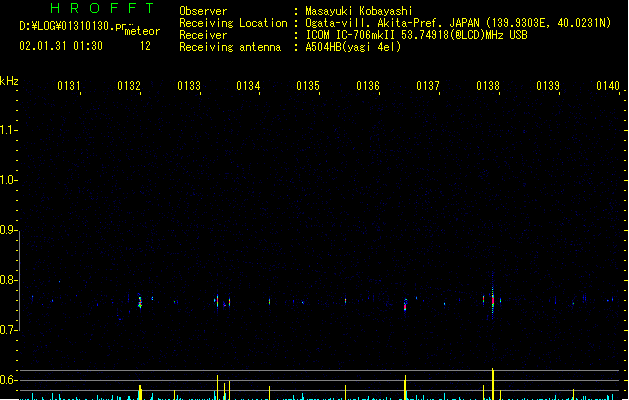Click receiver value ICOM IC-706mkII
This screenshot has height=400, width=629.
(x=351, y=35)
